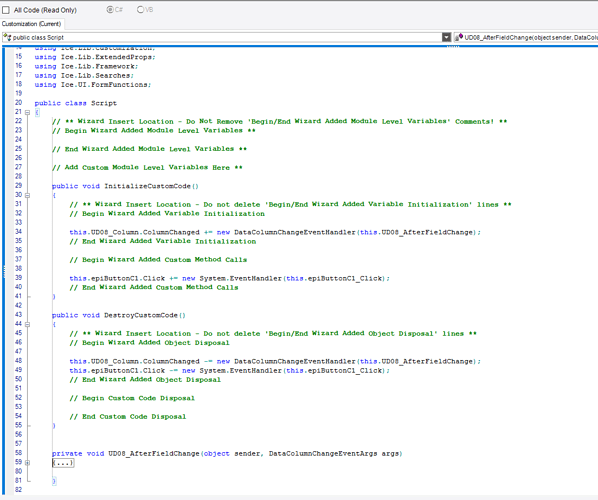Select the VB language radio button

140,10
